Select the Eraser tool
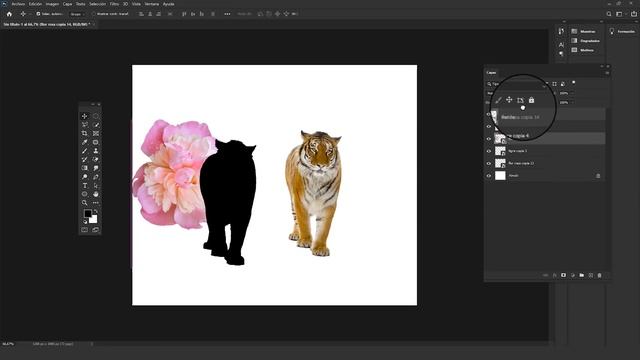The image size is (640, 360). (x=96, y=160)
